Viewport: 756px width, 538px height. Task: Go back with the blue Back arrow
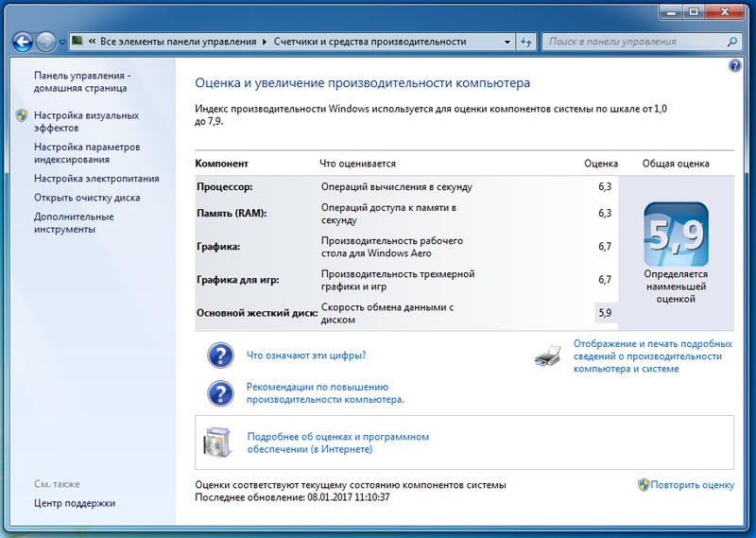pyautogui.click(x=22, y=42)
